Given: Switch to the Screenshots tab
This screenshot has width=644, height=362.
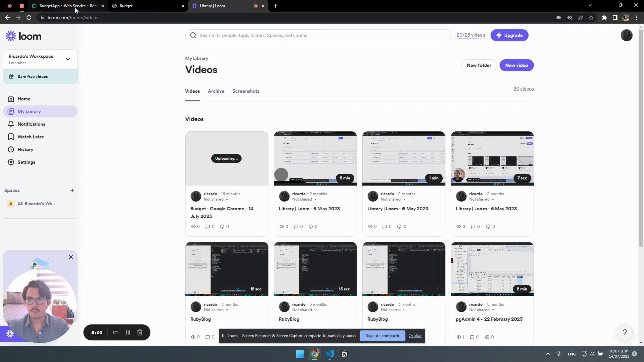Looking at the screenshot, I should point(246,91).
